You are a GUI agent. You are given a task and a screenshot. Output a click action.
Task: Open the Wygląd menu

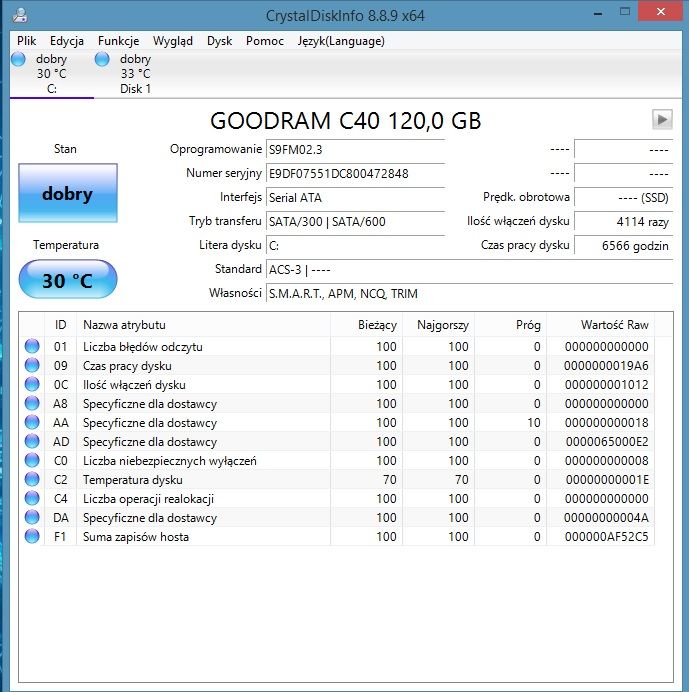click(173, 41)
